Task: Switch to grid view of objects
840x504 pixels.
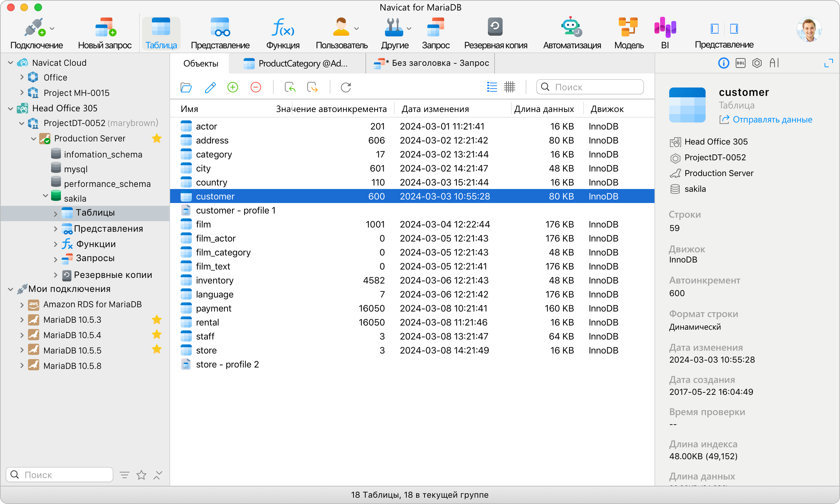Action: 510,87
